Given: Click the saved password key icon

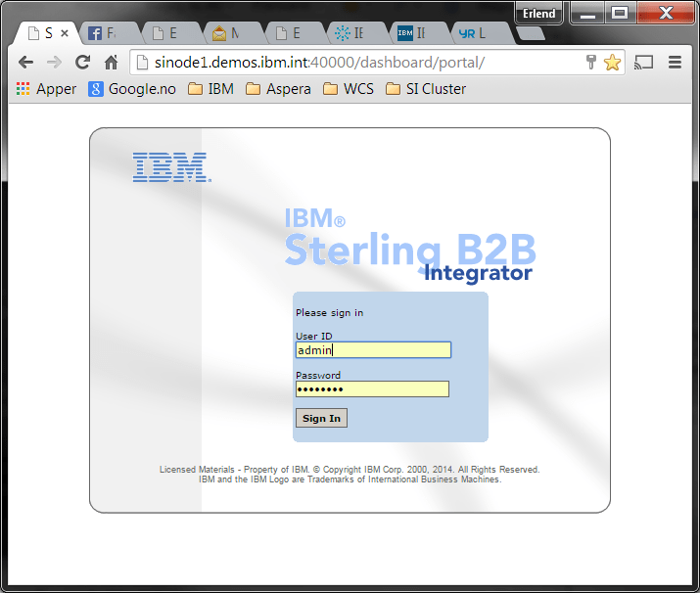Looking at the screenshot, I should pos(591,62).
